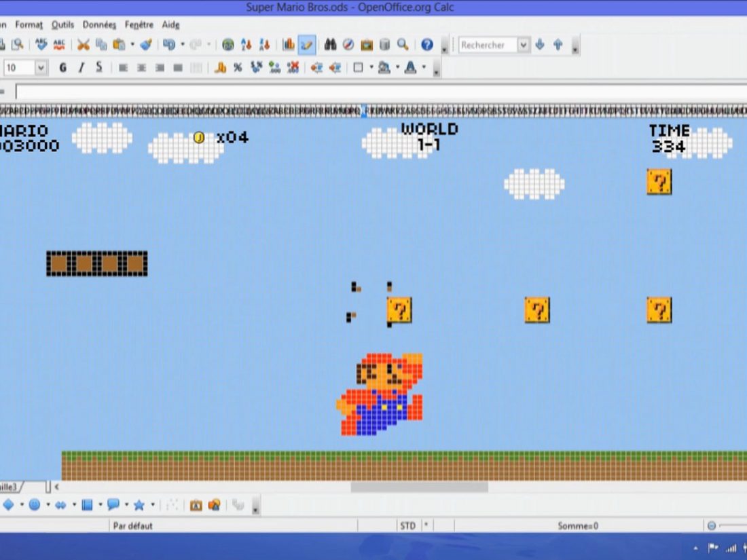Apply the font color button
The height and width of the screenshot is (560, 747).
coord(410,68)
